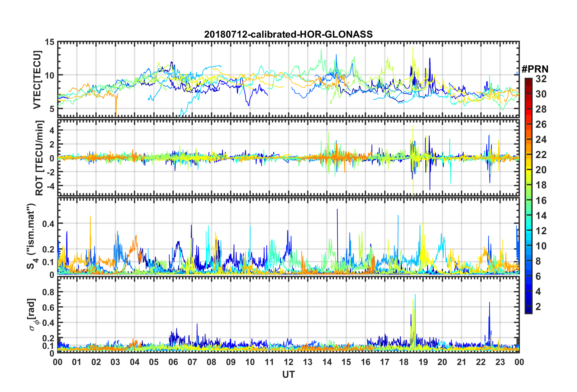Click the plot title 20180712-calibrated-HOR-GLONASS
The height and width of the screenshot is (392, 577).
tap(288, 34)
